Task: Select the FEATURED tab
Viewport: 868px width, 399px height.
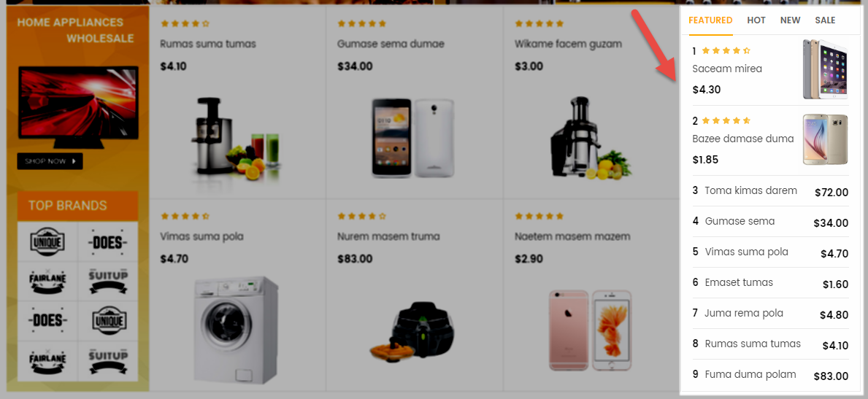Action: click(x=710, y=20)
